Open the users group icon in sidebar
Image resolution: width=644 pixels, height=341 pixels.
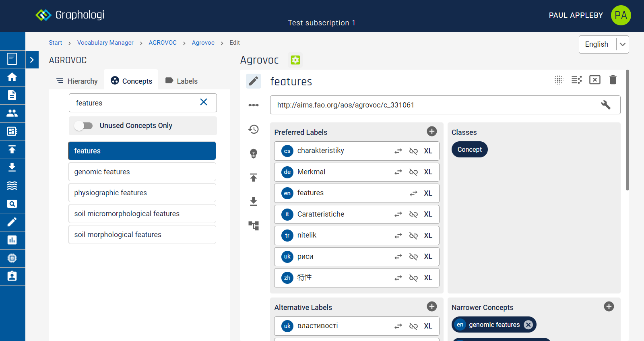[x=12, y=113]
